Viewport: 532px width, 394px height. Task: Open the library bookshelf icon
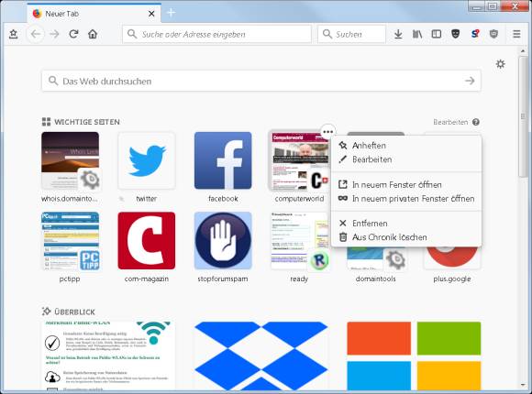(x=417, y=34)
